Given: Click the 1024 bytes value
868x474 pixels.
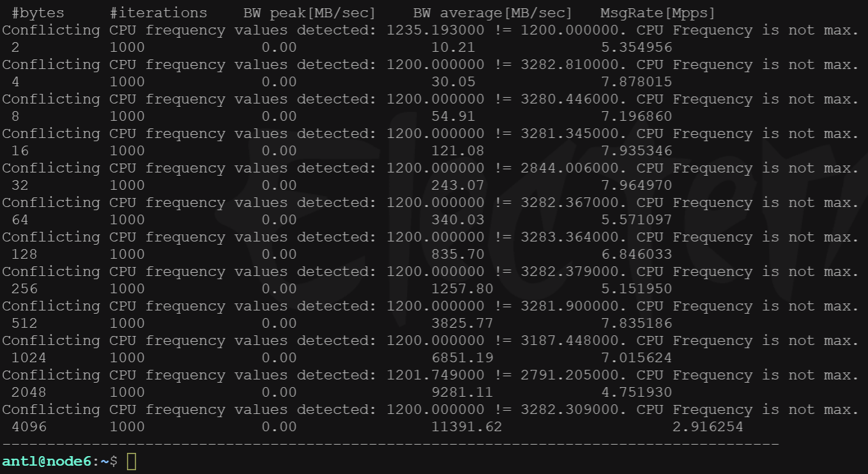Looking at the screenshot, I should tap(29, 358).
